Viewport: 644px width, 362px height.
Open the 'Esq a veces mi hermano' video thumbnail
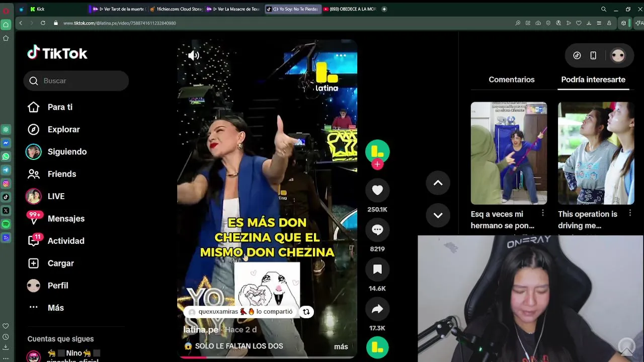[x=509, y=153]
